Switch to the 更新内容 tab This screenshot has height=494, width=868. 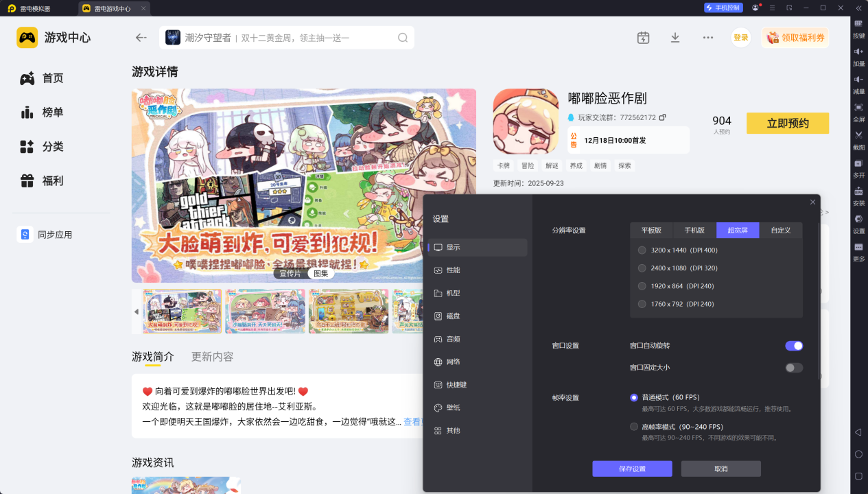212,357
